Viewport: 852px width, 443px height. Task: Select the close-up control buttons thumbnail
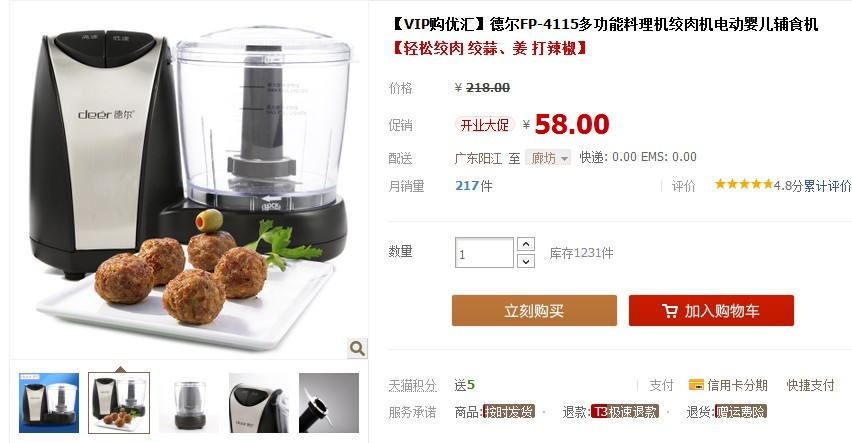click(259, 403)
